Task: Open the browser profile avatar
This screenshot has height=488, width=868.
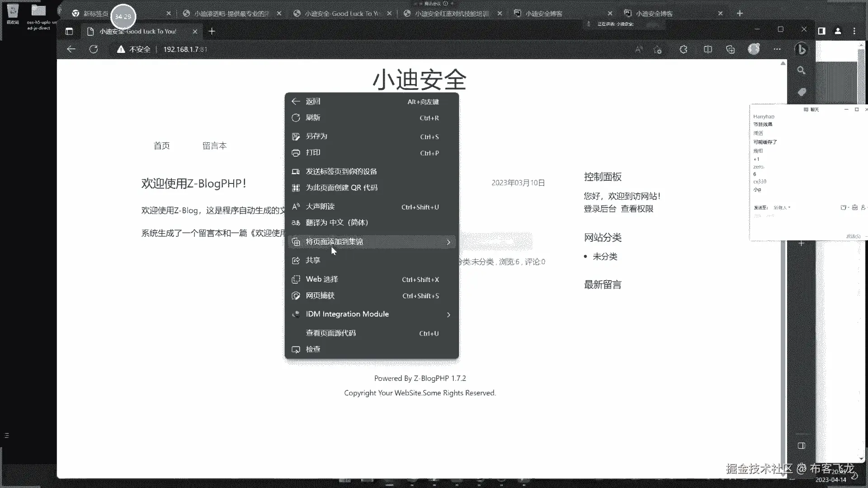Action: coord(754,49)
